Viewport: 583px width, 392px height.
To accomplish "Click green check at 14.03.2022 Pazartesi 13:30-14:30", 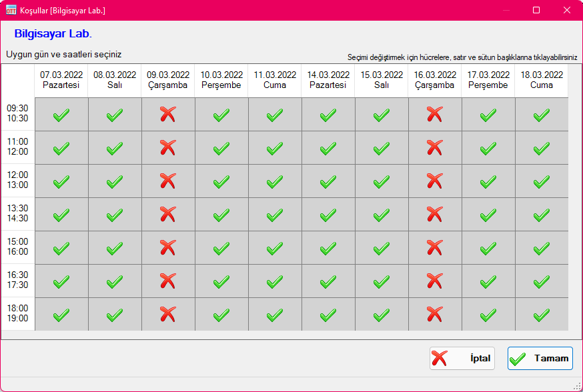I will [328, 215].
